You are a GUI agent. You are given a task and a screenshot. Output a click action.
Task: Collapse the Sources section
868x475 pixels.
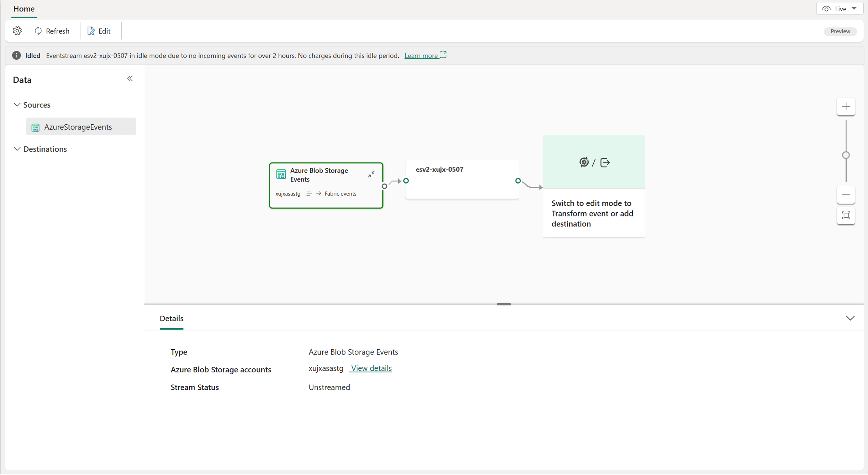17,105
